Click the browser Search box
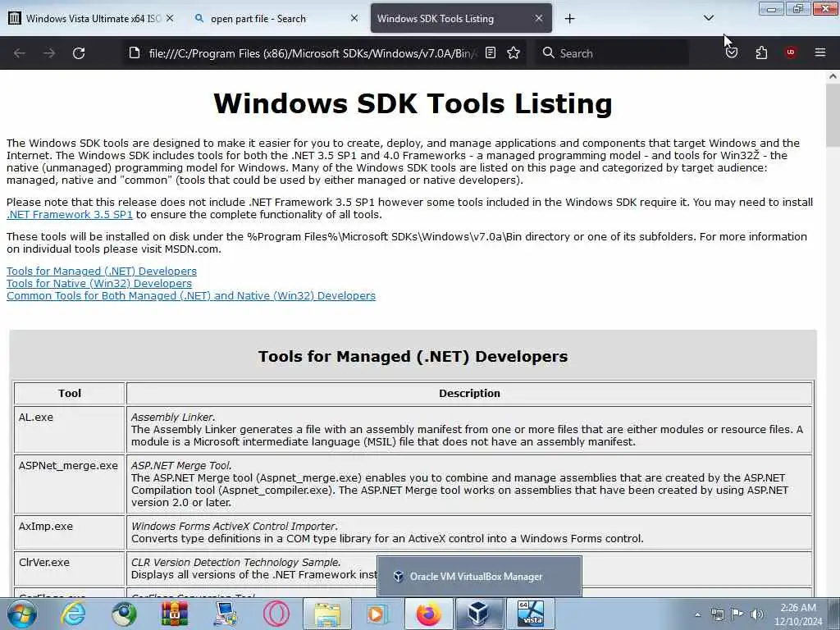Image resolution: width=840 pixels, height=630 pixels. (612, 53)
